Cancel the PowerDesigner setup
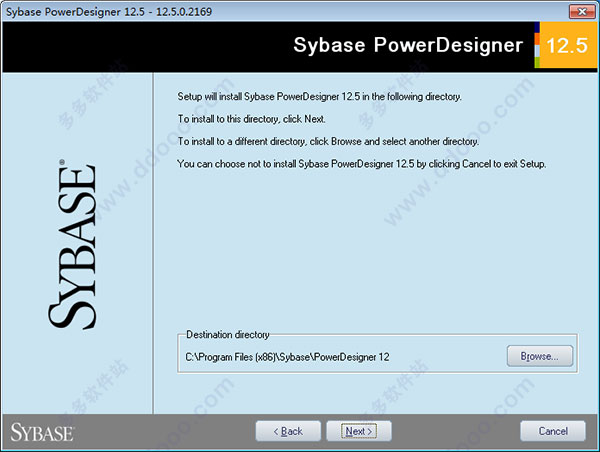This screenshot has height=452, width=600. [x=553, y=431]
